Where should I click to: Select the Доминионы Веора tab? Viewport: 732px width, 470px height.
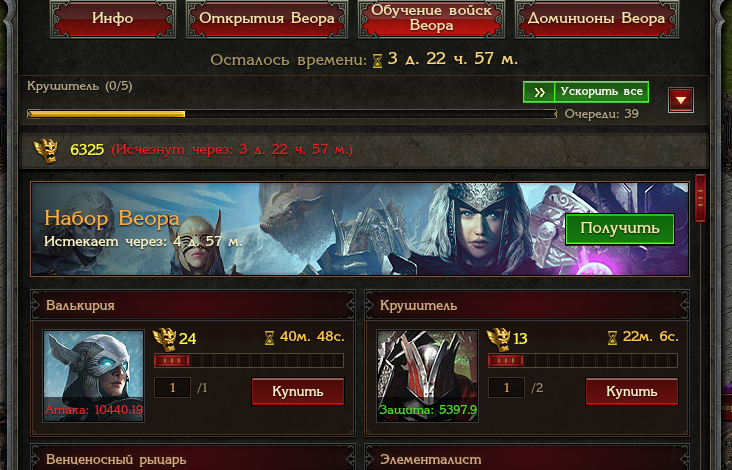(596, 19)
